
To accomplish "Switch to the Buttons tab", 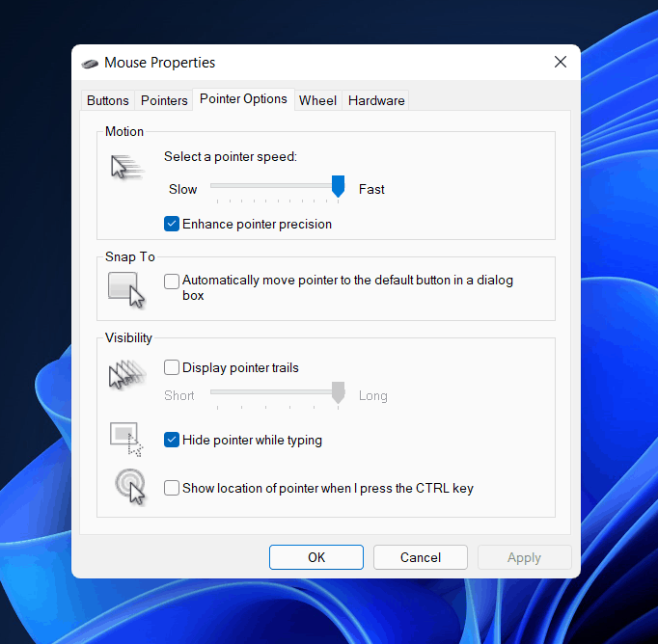I will tap(108, 100).
